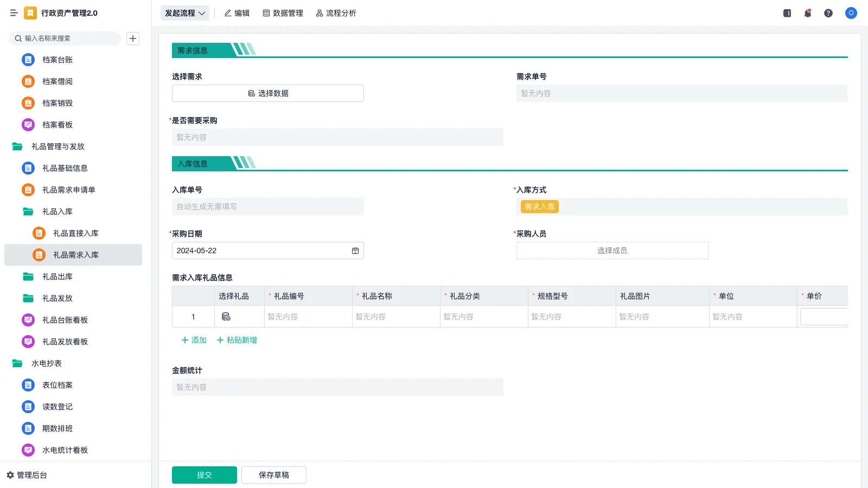Open the 读数登记 form icon
Image resolution: width=868 pixels, height=488 pixels.
tap(28, 407)
